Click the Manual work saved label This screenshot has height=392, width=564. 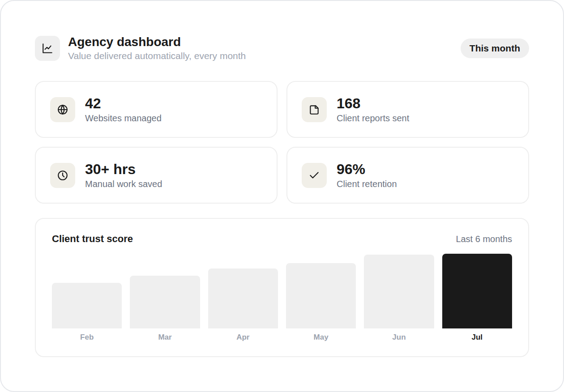click(124, 184)
